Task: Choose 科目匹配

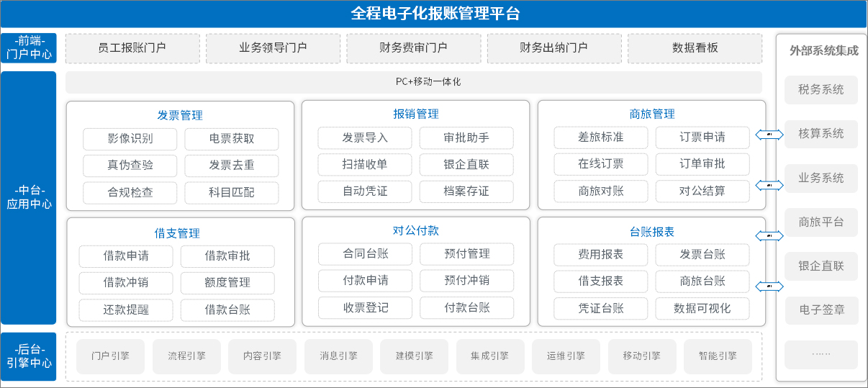Action: (232, 193)
